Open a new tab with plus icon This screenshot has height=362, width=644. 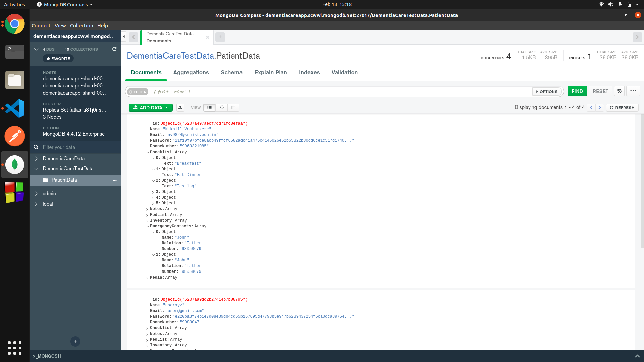click(220, 37)
